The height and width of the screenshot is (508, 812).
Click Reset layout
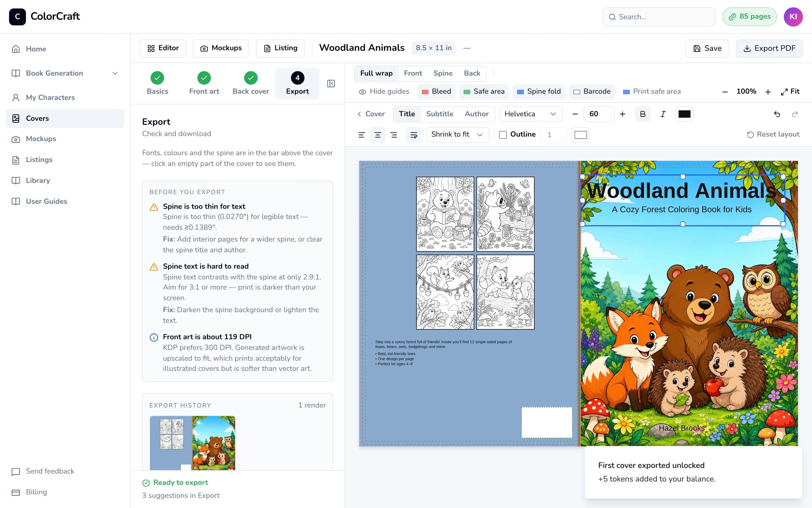(773, 135)
